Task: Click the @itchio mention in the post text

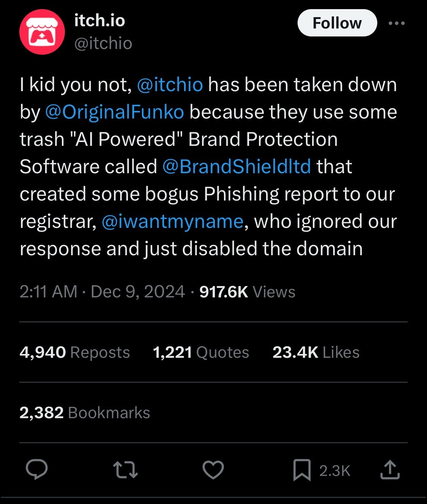Action: (170, 85)
